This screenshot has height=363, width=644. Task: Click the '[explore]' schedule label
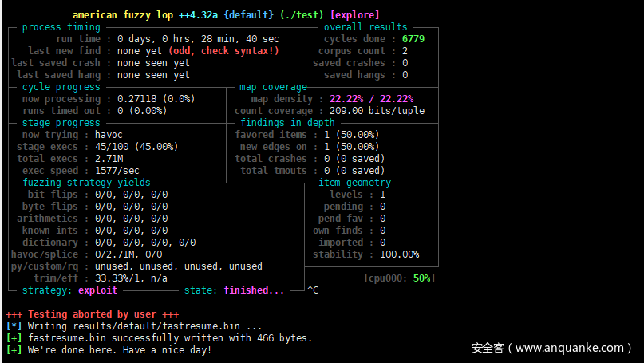click(355, 15)
